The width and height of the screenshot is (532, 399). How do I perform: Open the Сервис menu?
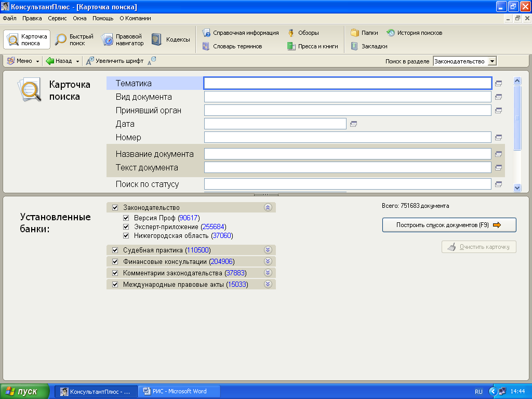pos(57,18)
